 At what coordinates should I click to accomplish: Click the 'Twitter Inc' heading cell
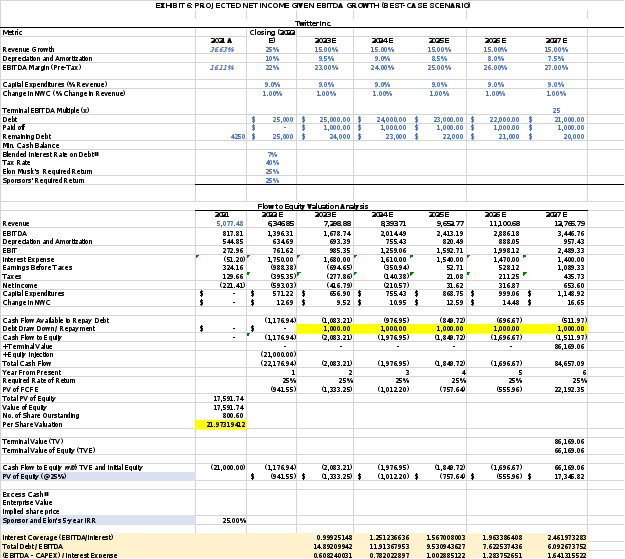click(x=313, y=24)
